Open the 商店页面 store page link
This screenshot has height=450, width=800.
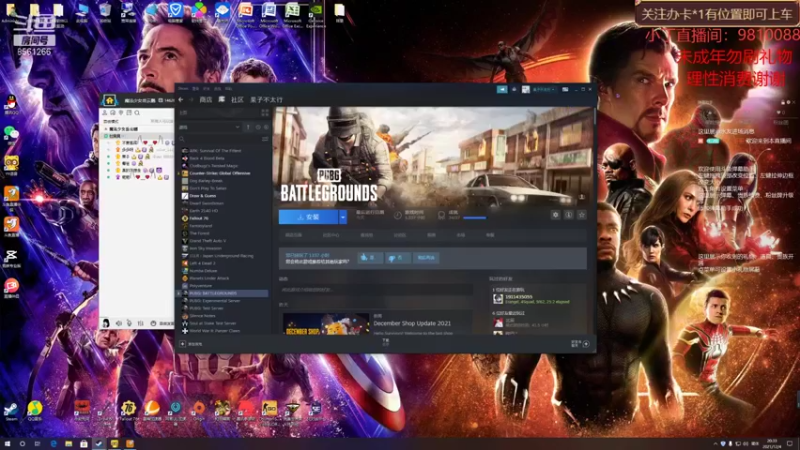tap(293, 235)
